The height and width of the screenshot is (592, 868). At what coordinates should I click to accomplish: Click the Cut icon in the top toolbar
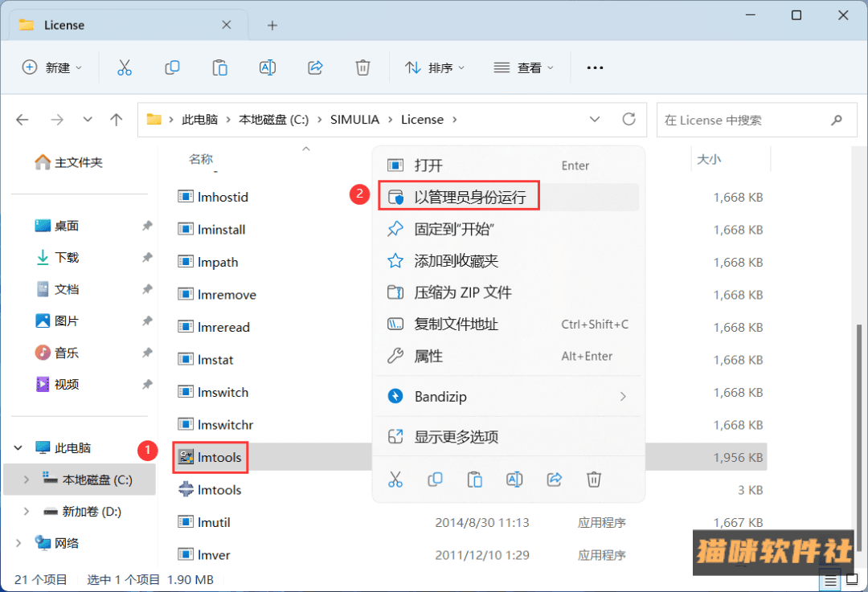click(125, 67)
